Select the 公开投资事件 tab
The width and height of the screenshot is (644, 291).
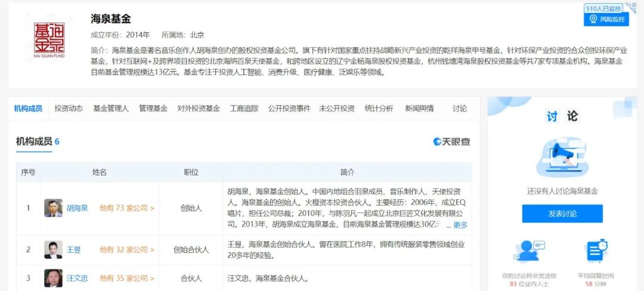[290, 109]
